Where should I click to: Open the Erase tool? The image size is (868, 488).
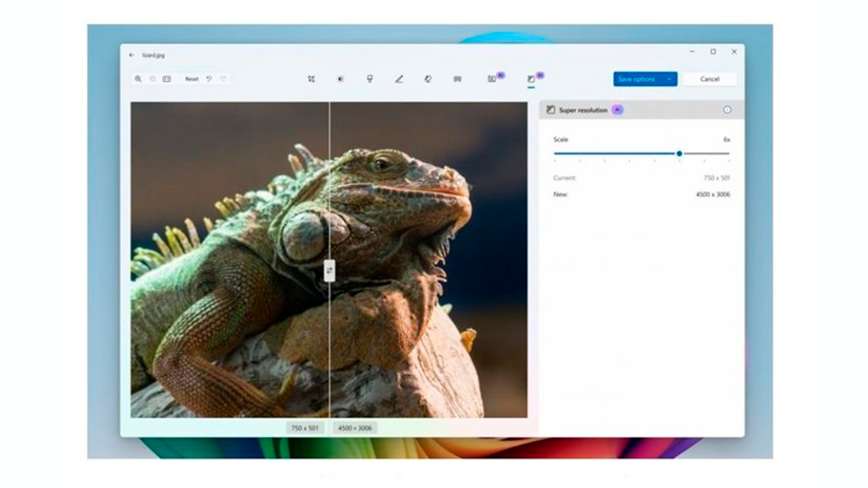(x=428, y=79)
